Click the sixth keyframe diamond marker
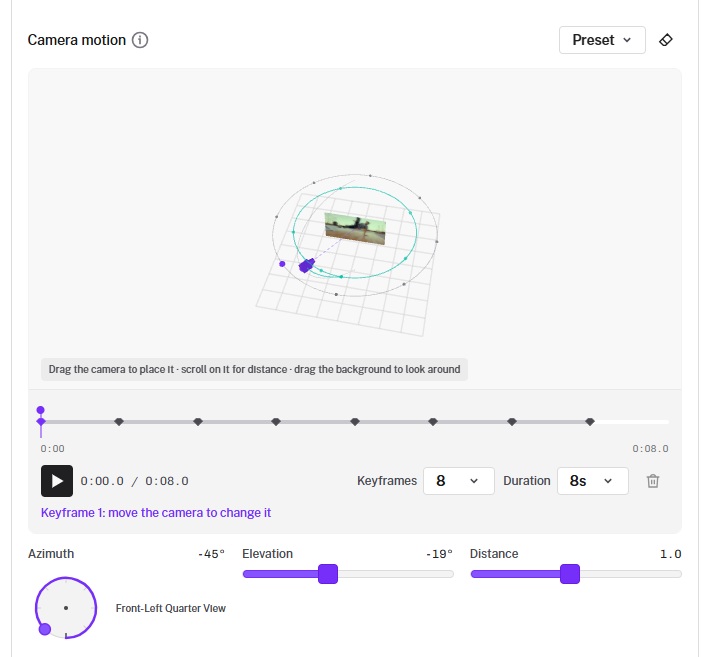 [433, 421]
